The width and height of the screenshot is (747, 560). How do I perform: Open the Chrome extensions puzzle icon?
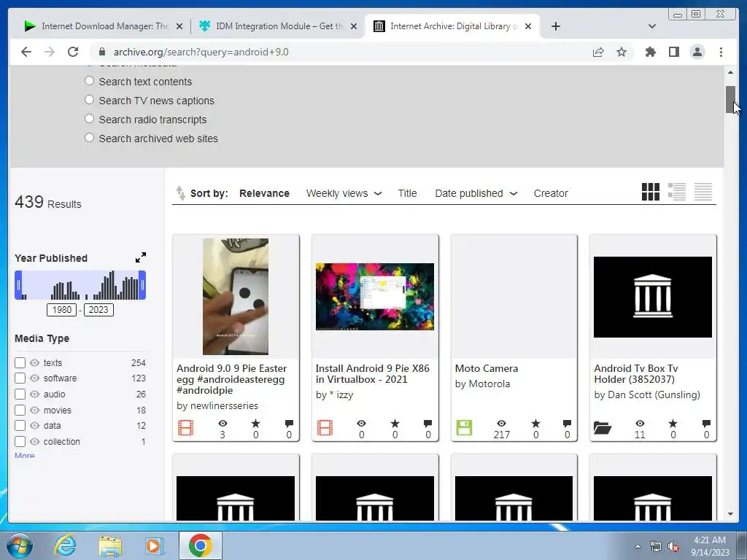[x=650, y=52]
